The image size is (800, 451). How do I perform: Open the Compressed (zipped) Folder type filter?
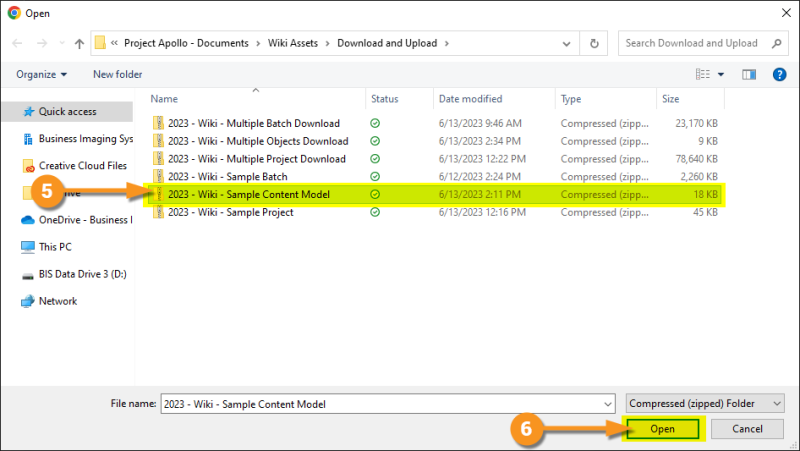(706, 404)
